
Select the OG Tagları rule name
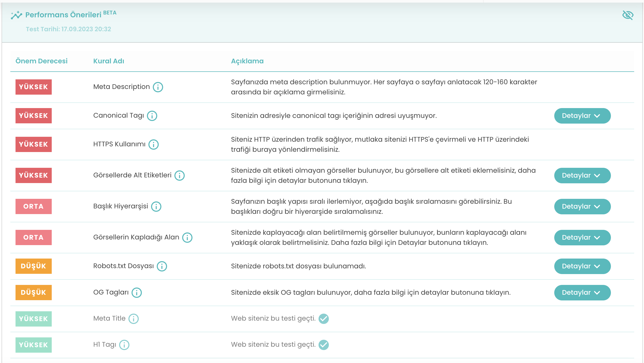pos(111,292)
